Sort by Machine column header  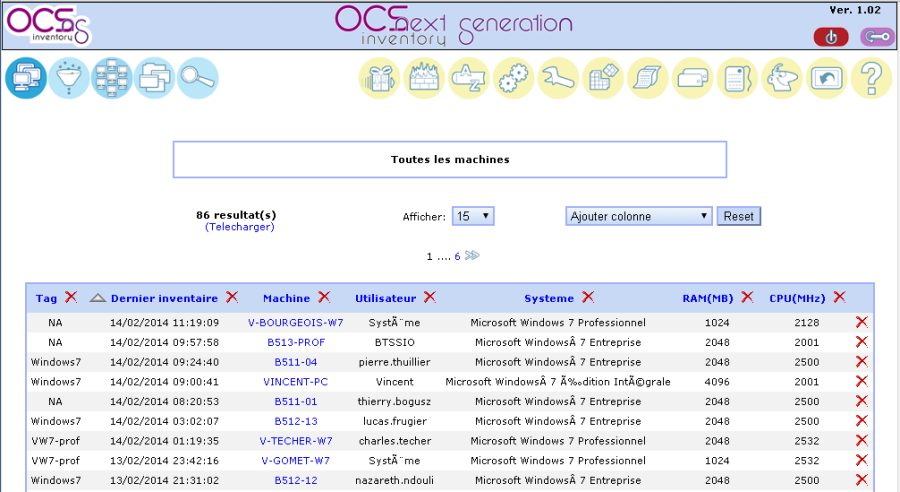[286, 299]
